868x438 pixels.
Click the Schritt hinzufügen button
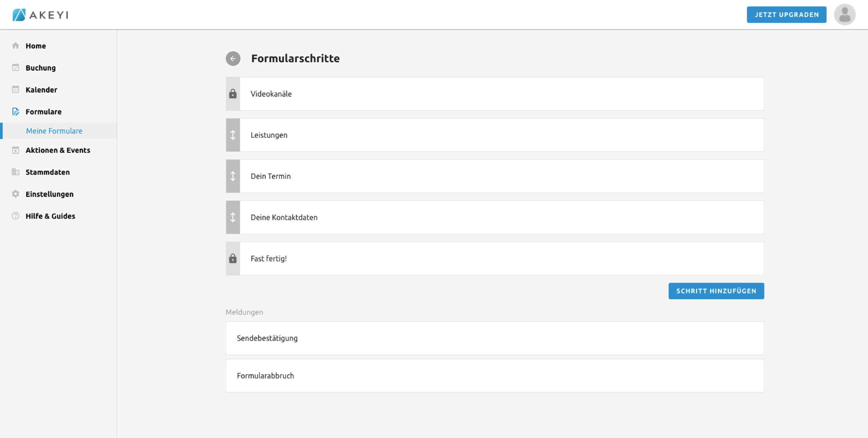tap(716, 291)
